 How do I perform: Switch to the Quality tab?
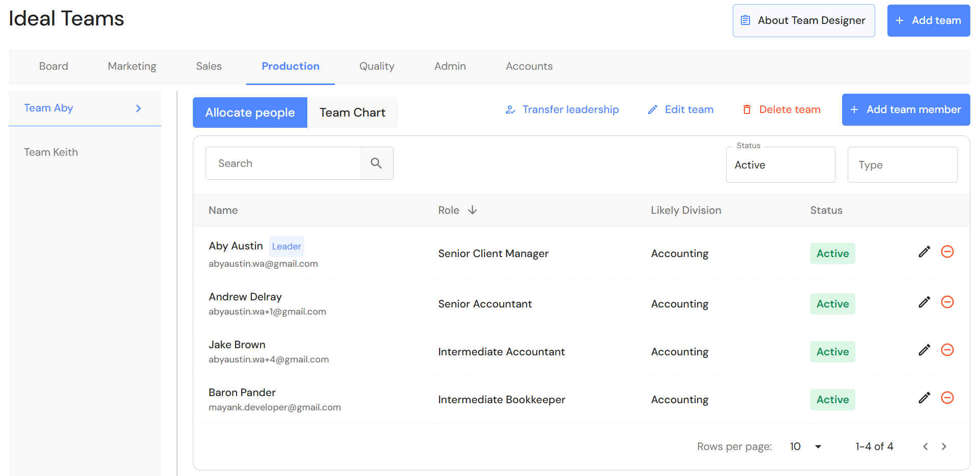pyautogui.click(x=377, y=66)
